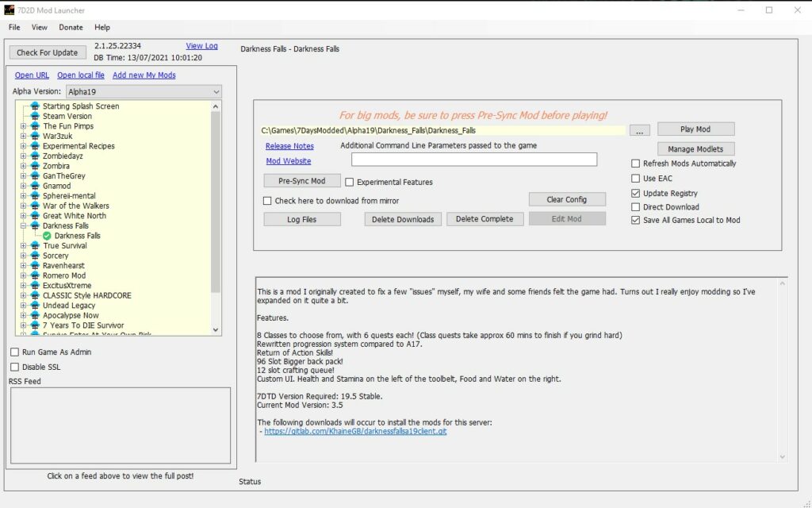Expand the Ravenhearst node

(x=23, y=265)
